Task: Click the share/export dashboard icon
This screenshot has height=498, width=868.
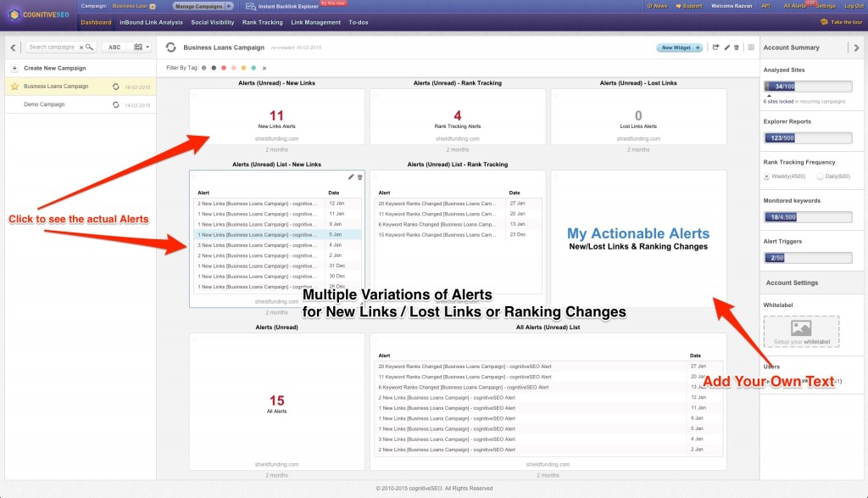Action: click(715, 48)
